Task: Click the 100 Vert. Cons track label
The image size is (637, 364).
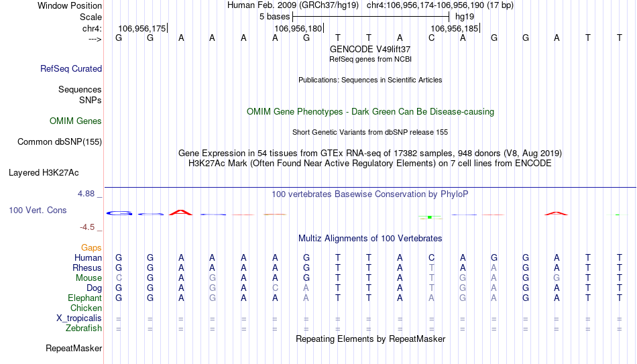Action: pyautogui.click(x=38, y=210)
